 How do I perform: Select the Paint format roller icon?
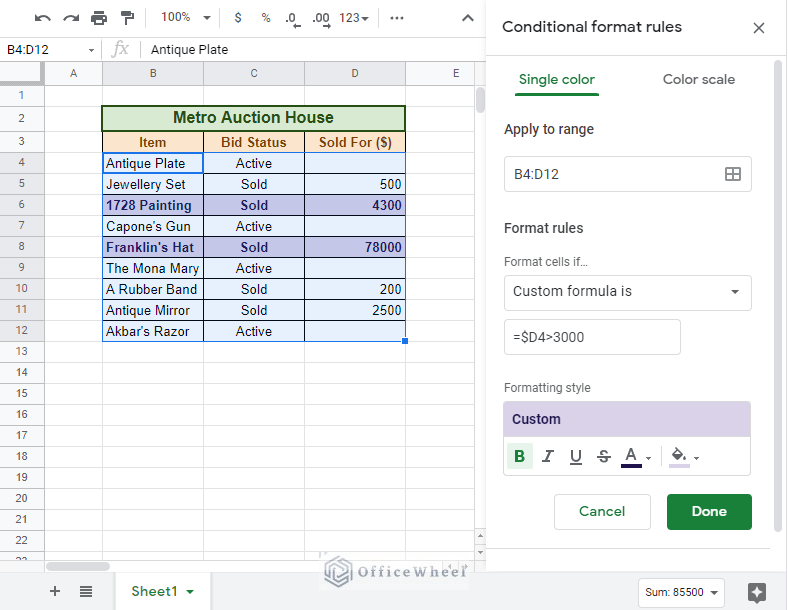[x=127, y=18]
